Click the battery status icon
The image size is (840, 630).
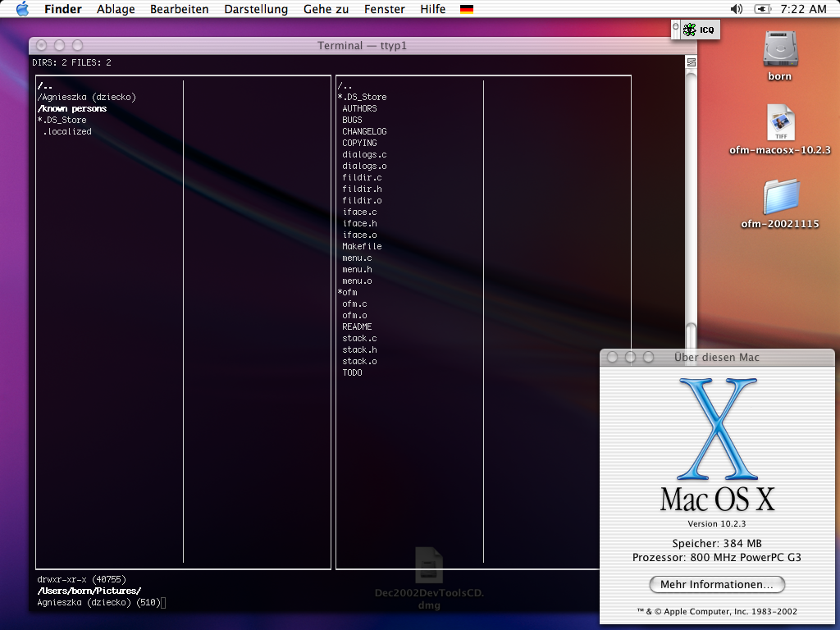click(x=762, y=9)
